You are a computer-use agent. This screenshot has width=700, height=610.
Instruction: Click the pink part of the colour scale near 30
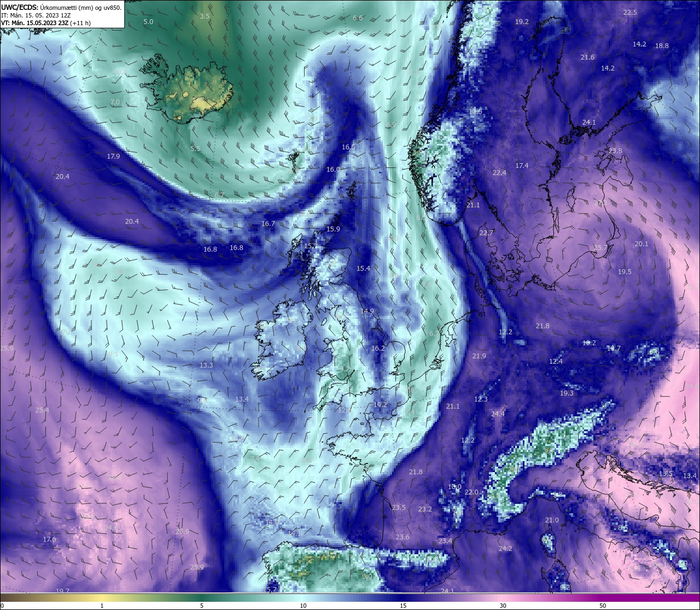pos(503,598)
